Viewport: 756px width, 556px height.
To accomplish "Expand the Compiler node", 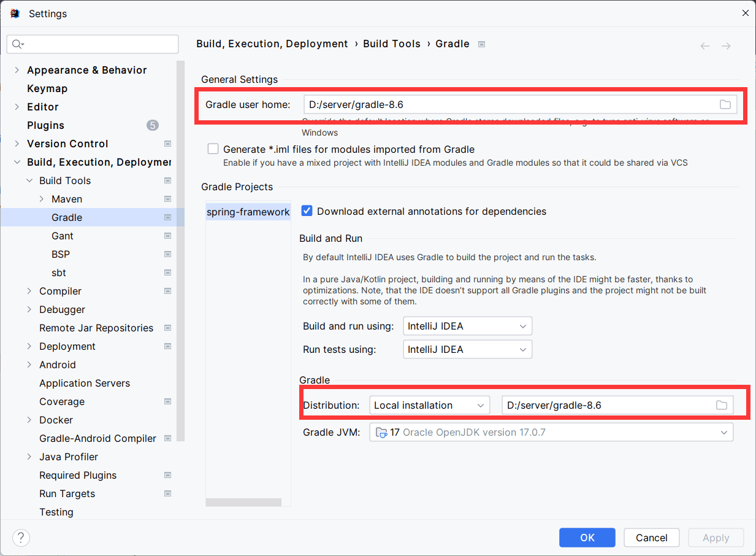I will coord(29,291).
